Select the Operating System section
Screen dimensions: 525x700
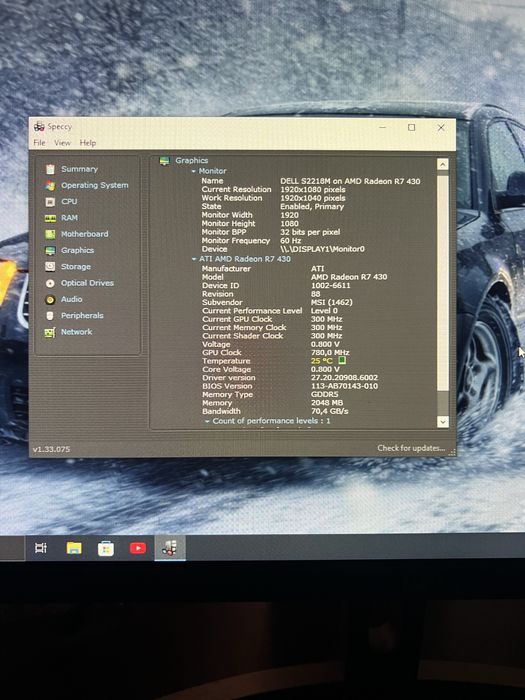tap(95, 185)
